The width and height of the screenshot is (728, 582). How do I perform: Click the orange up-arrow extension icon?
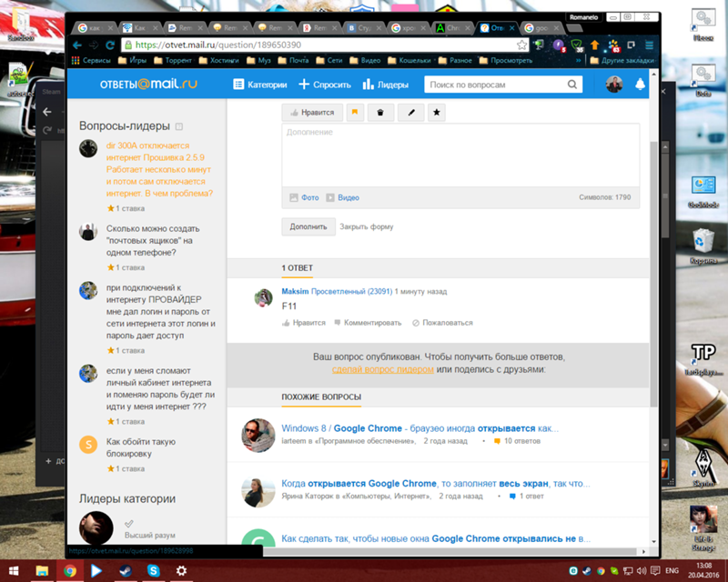[595, 45]
